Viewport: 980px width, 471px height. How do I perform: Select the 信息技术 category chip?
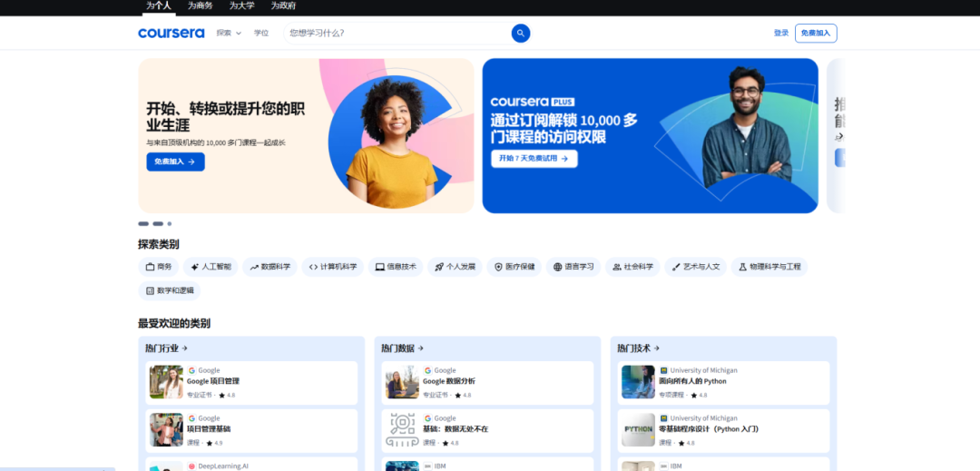(x=396, y=267)
